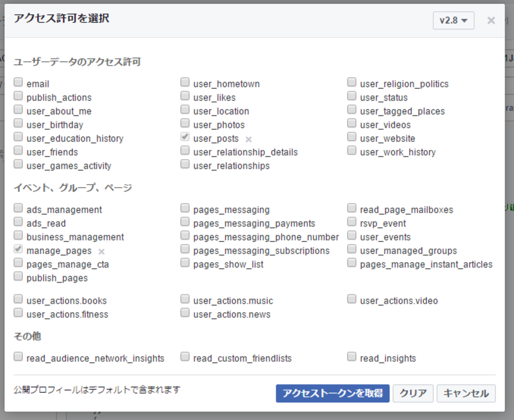The width and height of the screenshot is (514, 420).
Task: Select the pages_show_list checkbox
Action: pyautogui.click(x=185, y=263)
